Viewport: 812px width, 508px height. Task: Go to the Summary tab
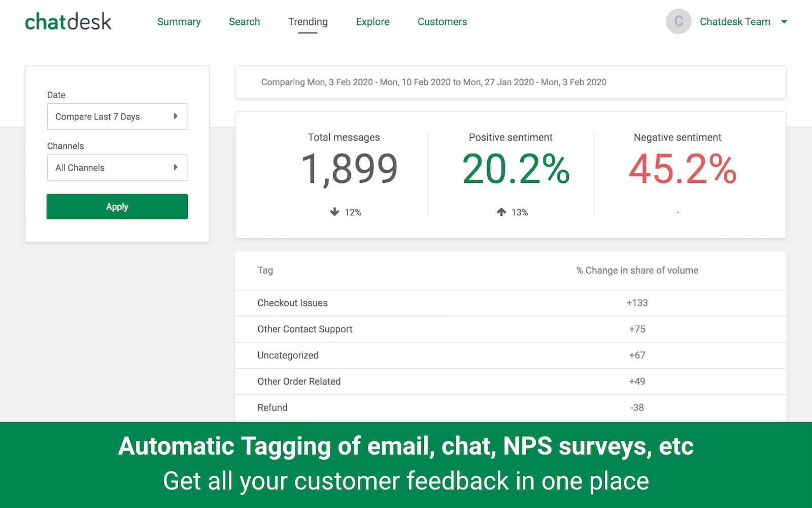pos(179,22)
